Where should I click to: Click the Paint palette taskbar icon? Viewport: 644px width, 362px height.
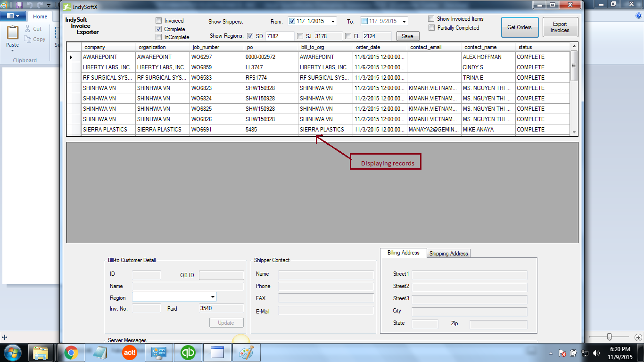tap(246, 353)
